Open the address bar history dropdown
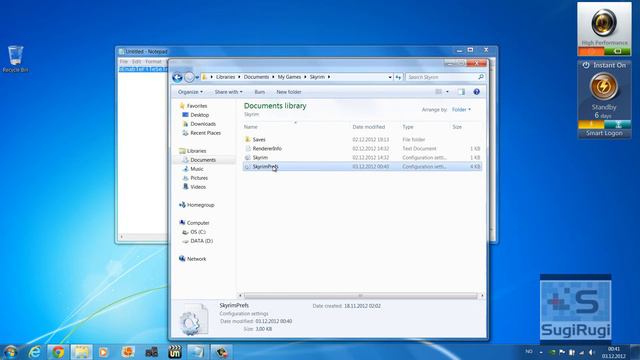Screen dimensions: 640x360 390,77
